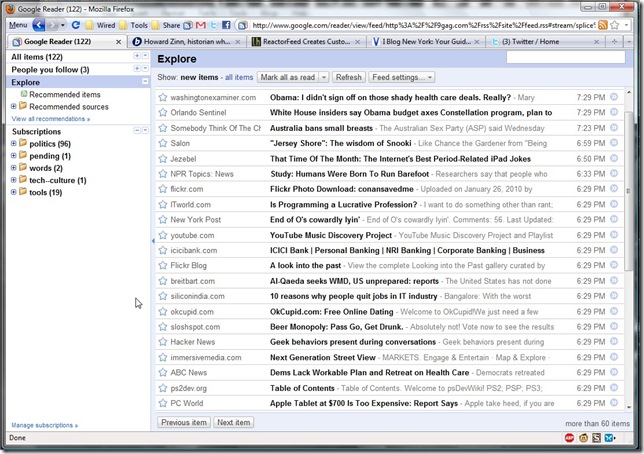Star the Hacker News item
644x454 pixels.
click(x=163, y=342)
